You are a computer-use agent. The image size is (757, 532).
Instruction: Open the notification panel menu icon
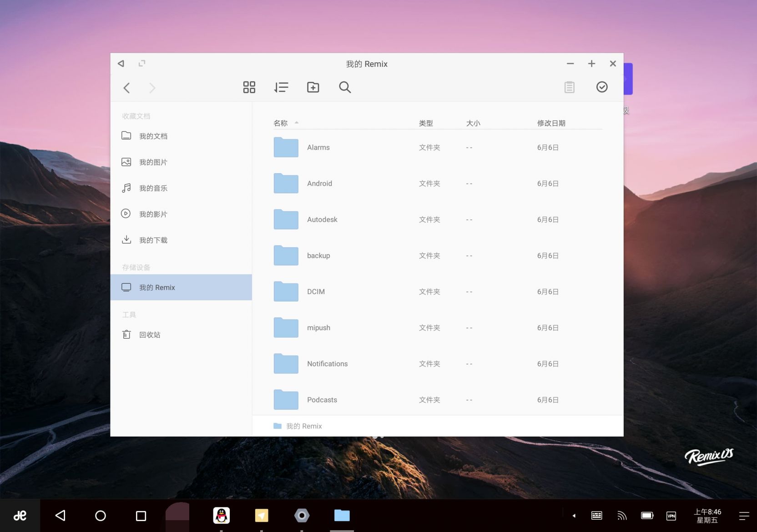(744, 516)
